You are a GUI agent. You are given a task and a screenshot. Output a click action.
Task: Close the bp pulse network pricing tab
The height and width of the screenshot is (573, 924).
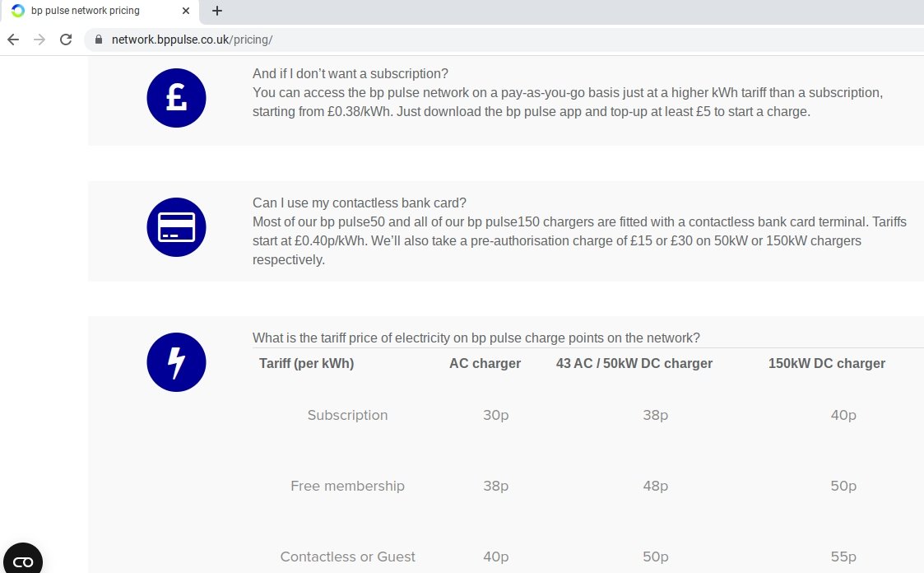click(x=186, y=11)
